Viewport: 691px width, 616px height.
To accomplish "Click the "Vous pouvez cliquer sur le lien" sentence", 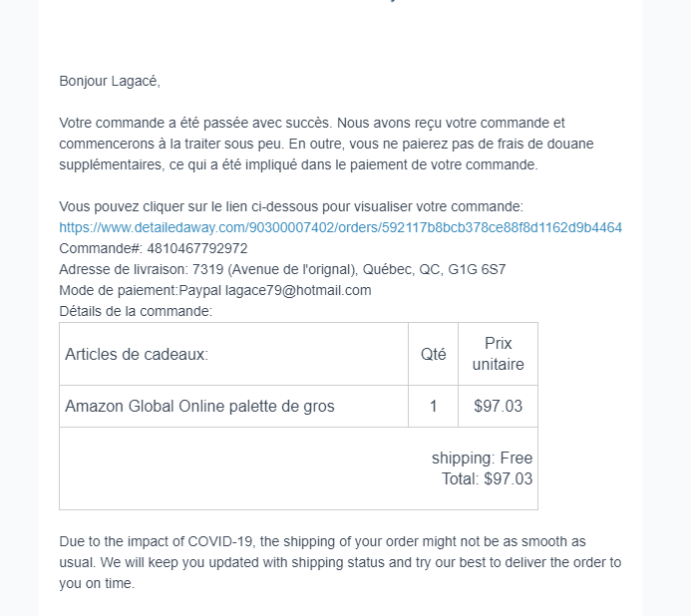I will coord(290,206).
